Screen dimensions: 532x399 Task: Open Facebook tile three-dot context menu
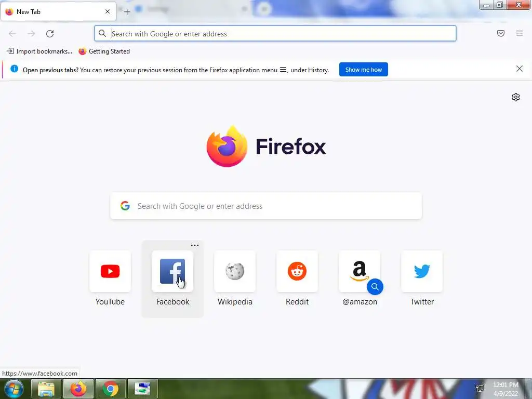pos(195,245)
